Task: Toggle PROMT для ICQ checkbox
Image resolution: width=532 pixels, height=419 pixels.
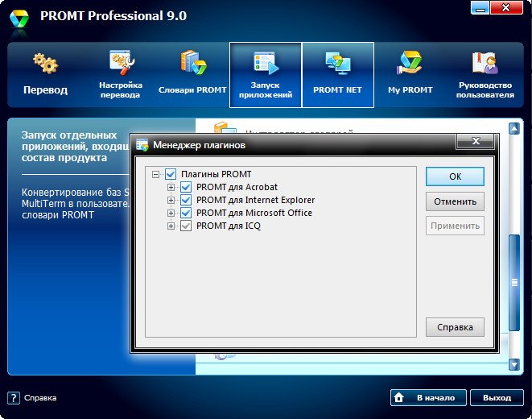Action: click(x=186, y=226)
